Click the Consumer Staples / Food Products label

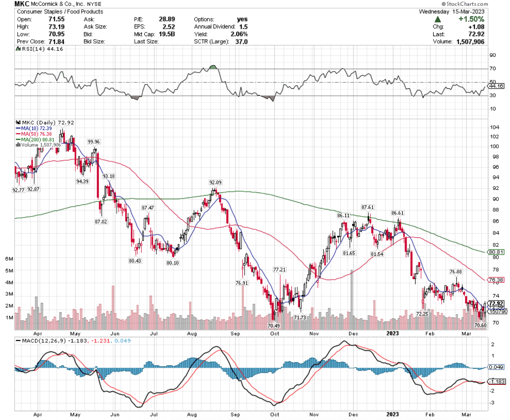[x=60, y=12]
